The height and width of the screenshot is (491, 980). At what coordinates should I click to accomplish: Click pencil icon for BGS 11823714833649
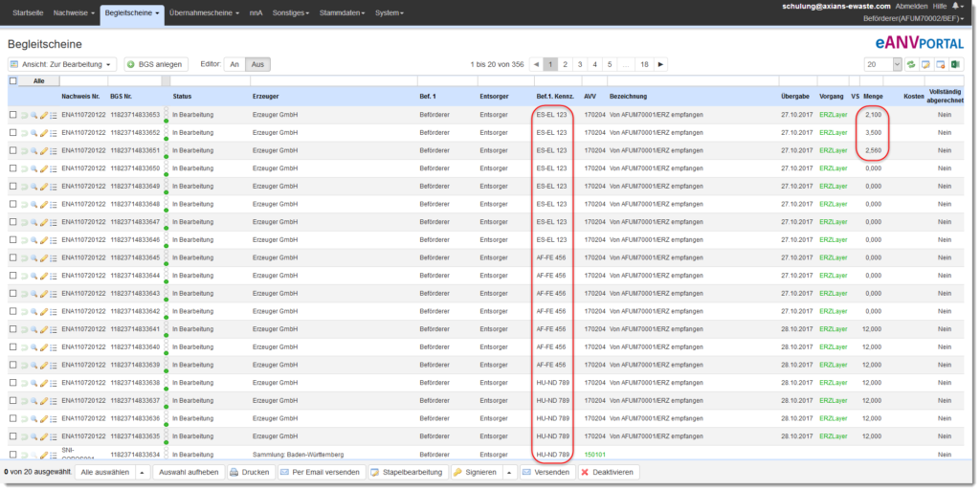point(44,186)
